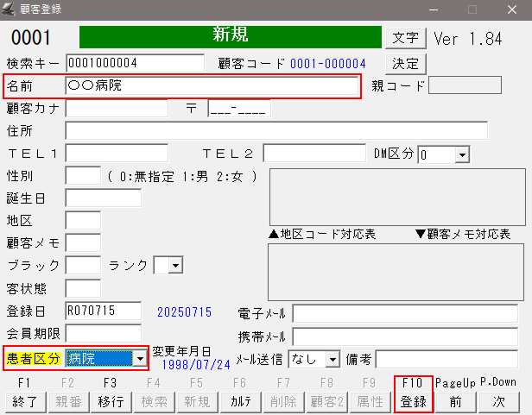
Task: Click the 登録 (F10) register button
Action: click(413, 401)
